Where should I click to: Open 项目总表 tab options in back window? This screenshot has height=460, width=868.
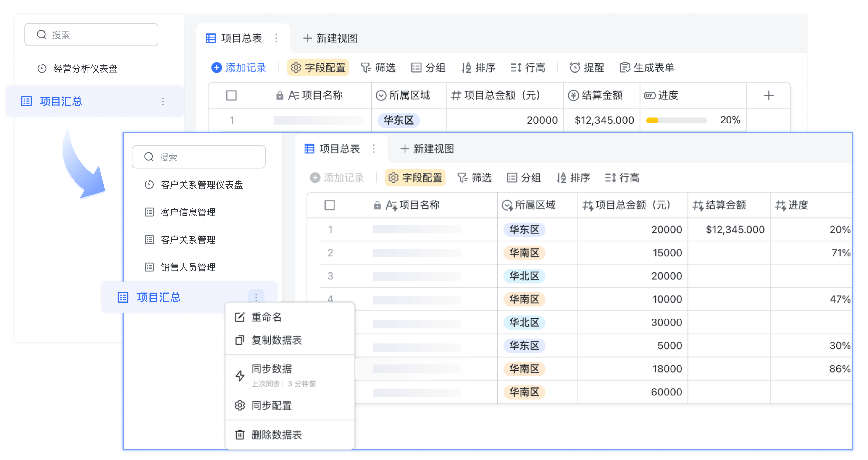pos(276,38)
